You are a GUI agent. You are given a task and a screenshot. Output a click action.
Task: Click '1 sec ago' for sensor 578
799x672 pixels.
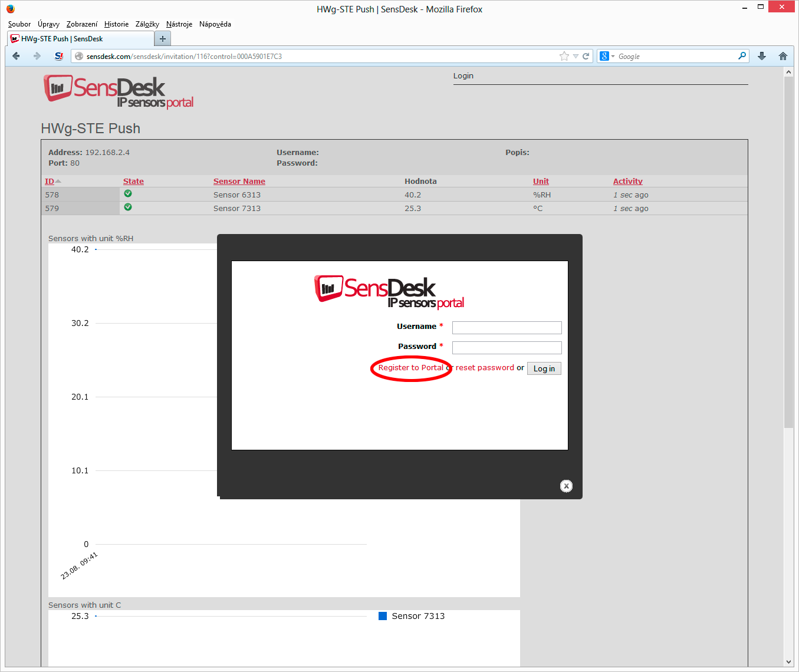tap(631, 195)
